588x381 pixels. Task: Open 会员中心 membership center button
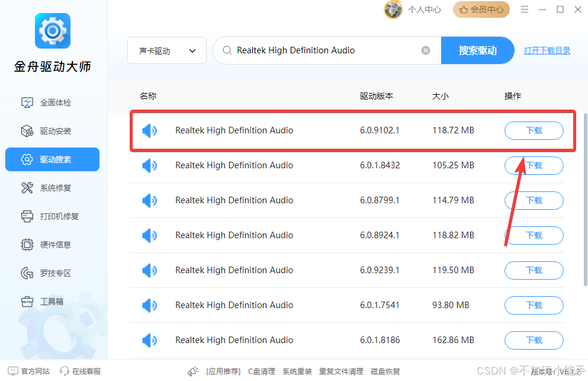481,9
